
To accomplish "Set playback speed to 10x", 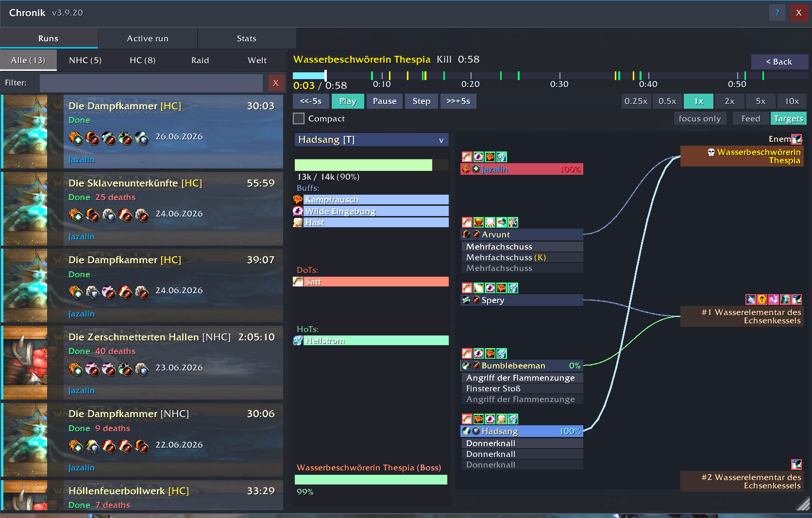I will [792, 101].
